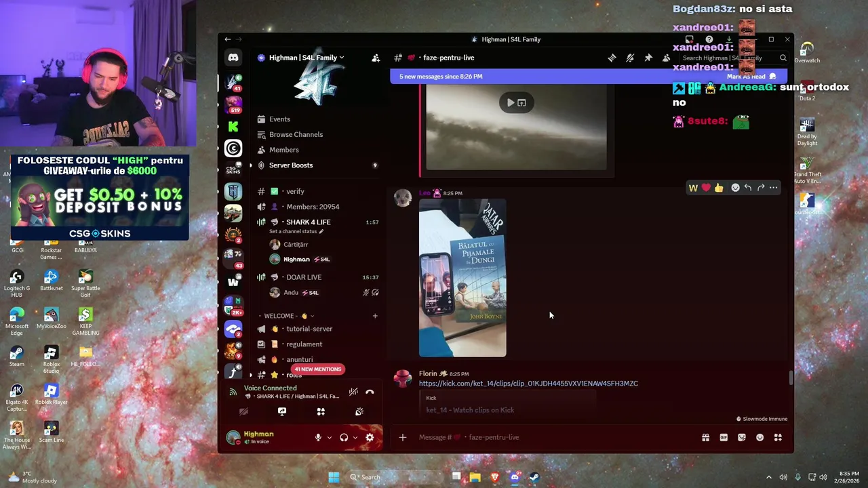Screen dimensions: 868x488
Task: Open More options on message toolbar
Action: (774, 188)
